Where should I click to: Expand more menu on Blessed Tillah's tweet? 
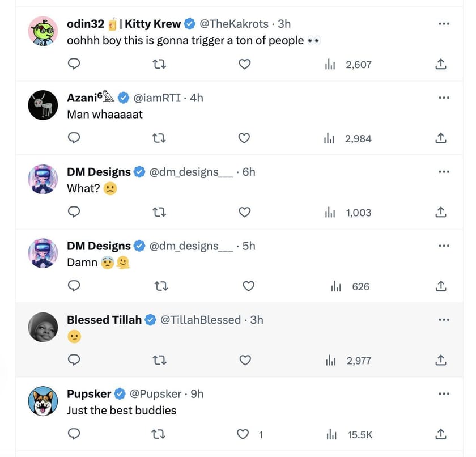tap(443, 320)
